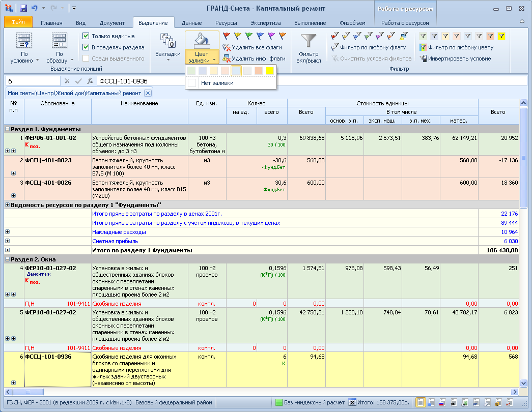Filter by peach fill color
The image size is (532, 412).
coord(457,36)
